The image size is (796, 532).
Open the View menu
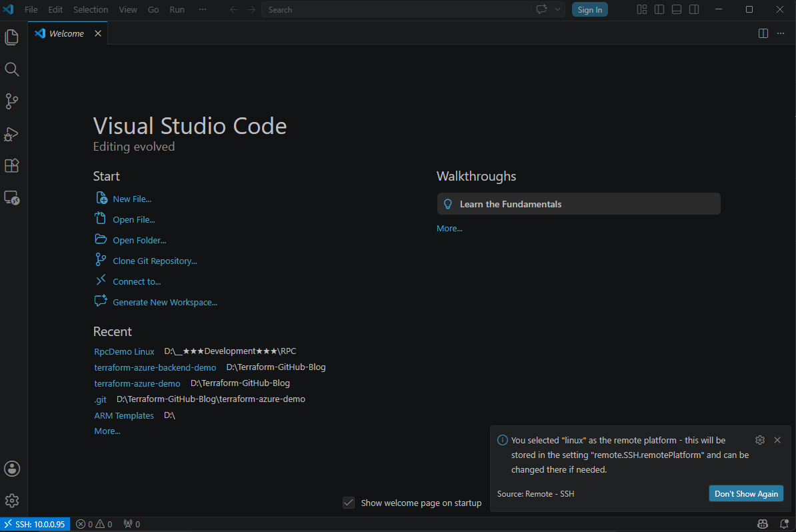(x=128, y=9)
